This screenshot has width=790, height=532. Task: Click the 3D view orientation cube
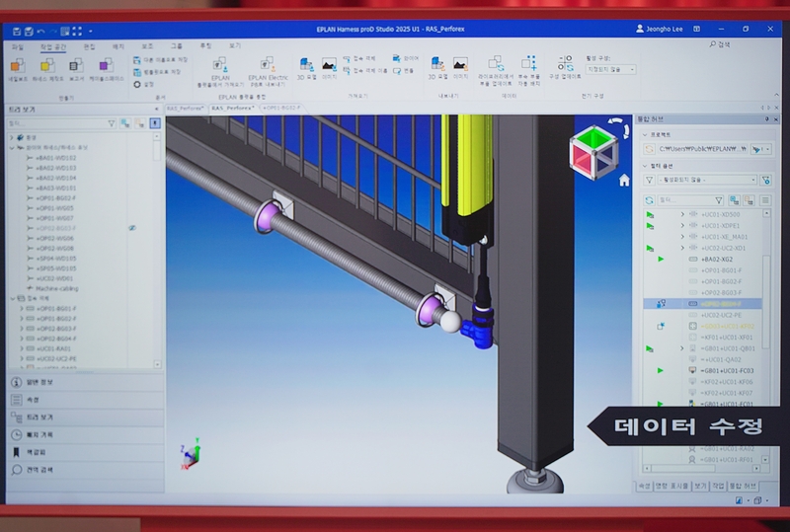tap(593, 150)
